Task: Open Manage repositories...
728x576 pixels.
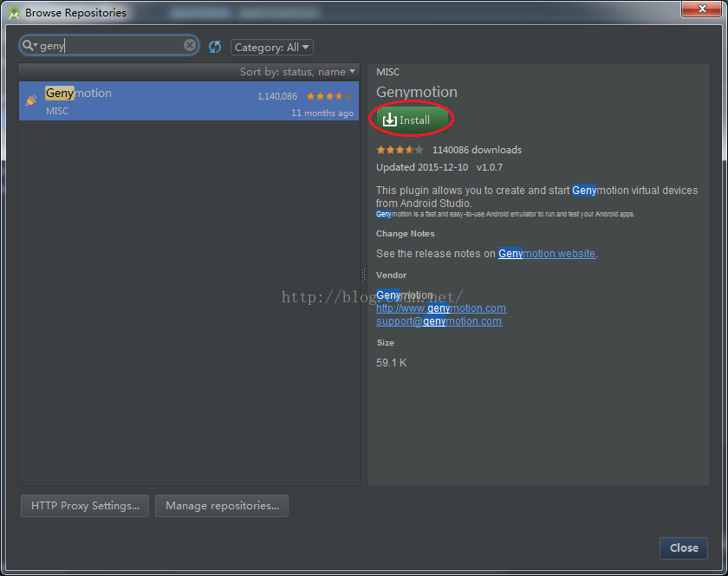Action: tap(222, 506)
